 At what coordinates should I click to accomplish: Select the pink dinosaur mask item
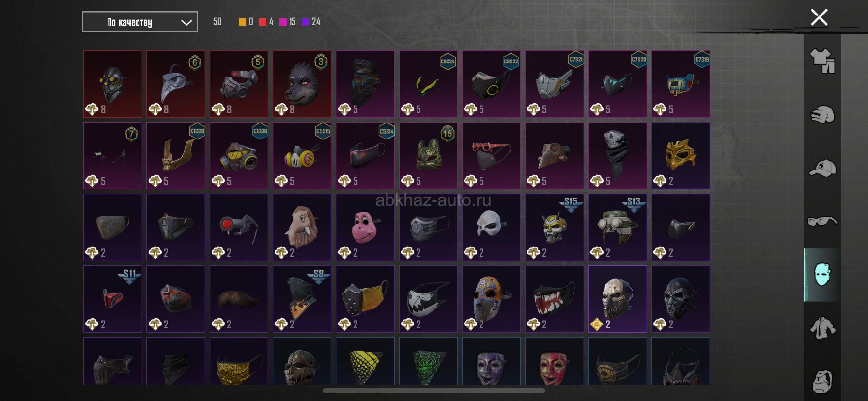365,228
